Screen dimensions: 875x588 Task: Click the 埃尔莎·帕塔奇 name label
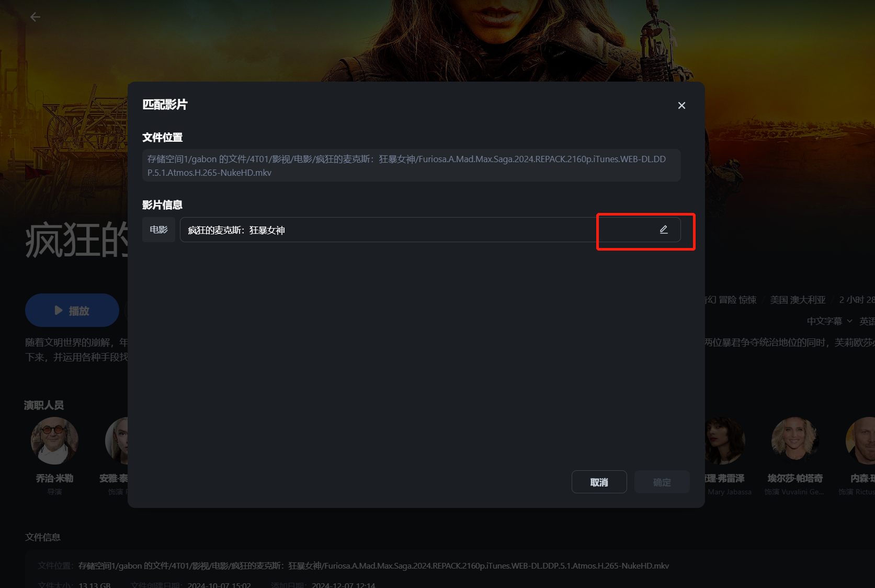pyautogui.click(x=795, y=478)
